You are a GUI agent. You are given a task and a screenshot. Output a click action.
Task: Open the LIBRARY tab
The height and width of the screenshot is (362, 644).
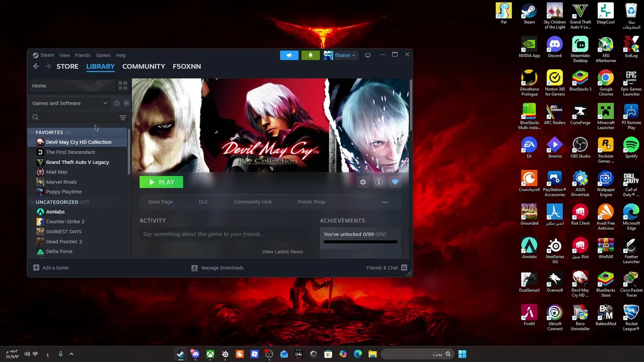pos(100,66)
